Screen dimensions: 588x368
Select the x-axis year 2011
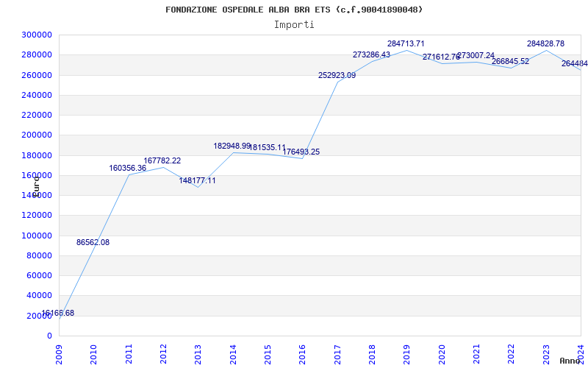pos(129,355)
